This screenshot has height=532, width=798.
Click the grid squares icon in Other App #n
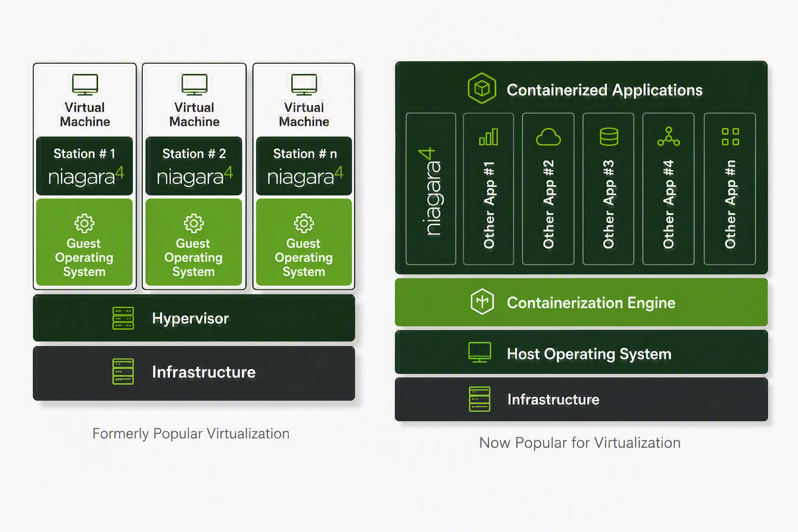[730, 137]
